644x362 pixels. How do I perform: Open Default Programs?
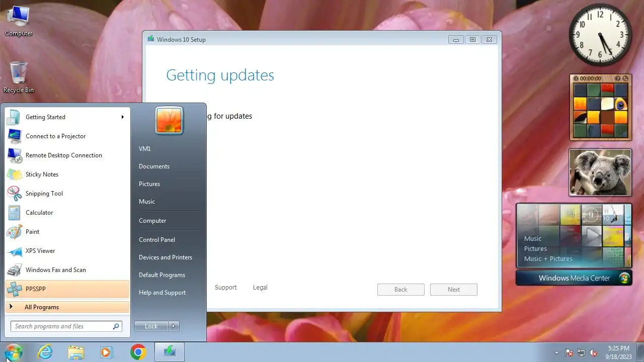(x=162, y=275)
